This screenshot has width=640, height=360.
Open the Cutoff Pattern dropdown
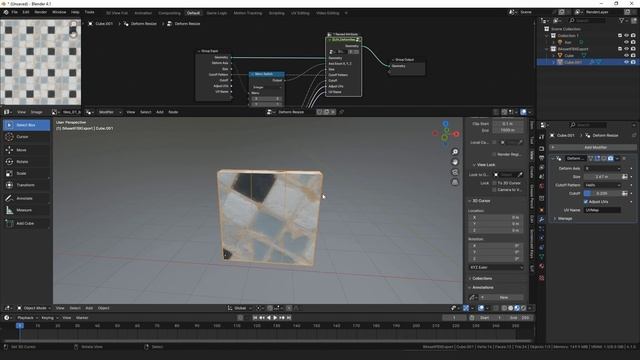602,185
